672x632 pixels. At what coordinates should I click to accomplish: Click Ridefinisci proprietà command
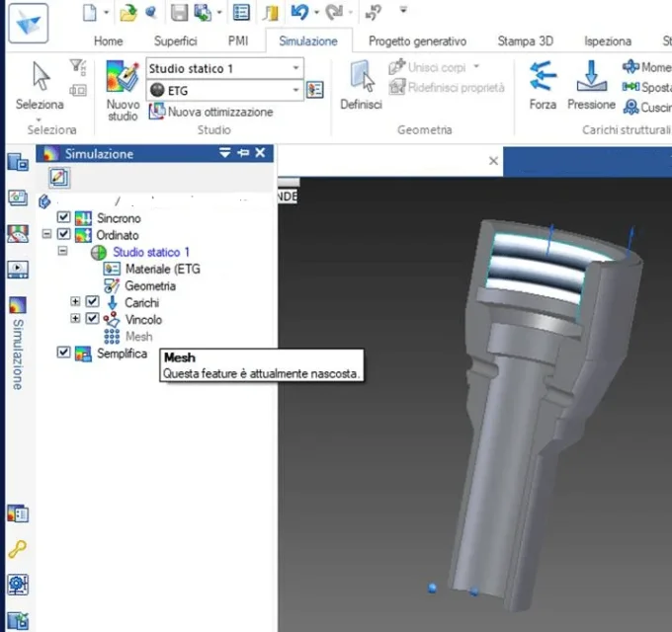tap(447, 87)
